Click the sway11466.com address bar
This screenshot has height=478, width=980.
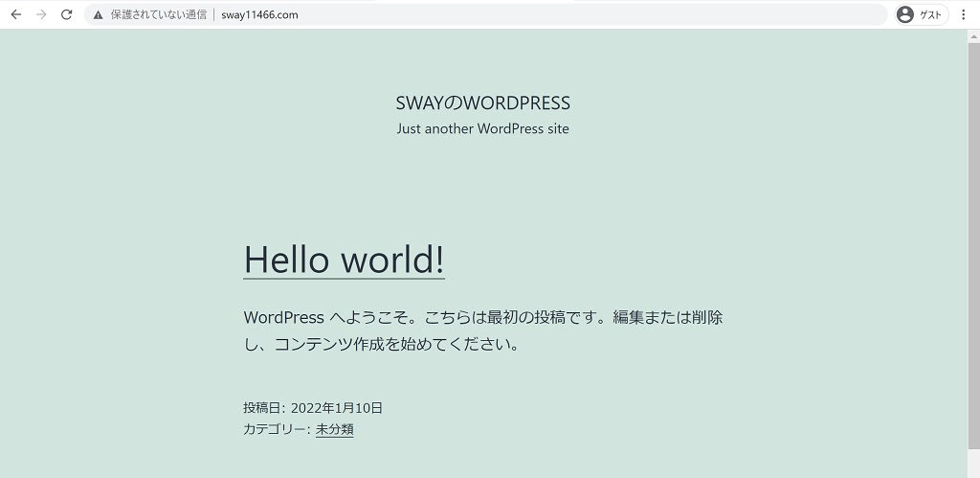[x=485, y=14]
